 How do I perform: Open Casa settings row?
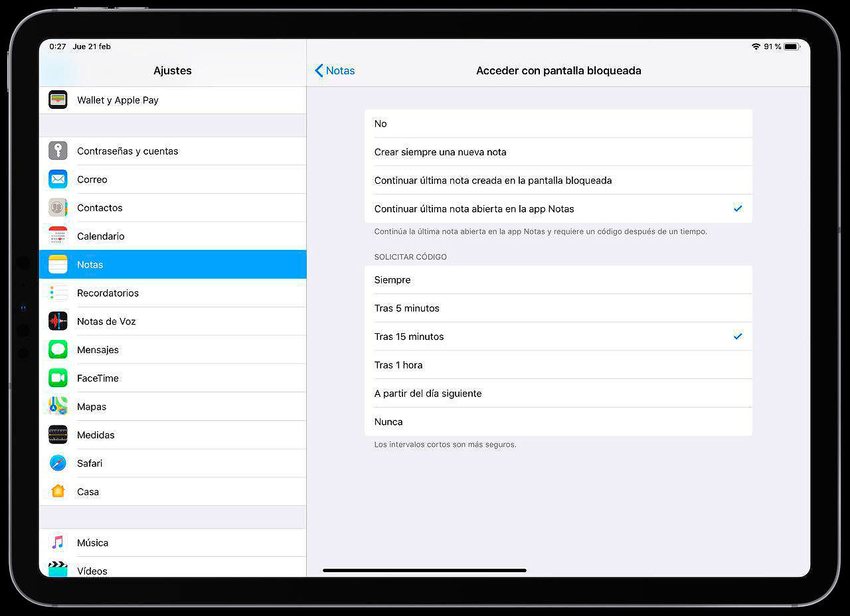(x=173, y=492)
